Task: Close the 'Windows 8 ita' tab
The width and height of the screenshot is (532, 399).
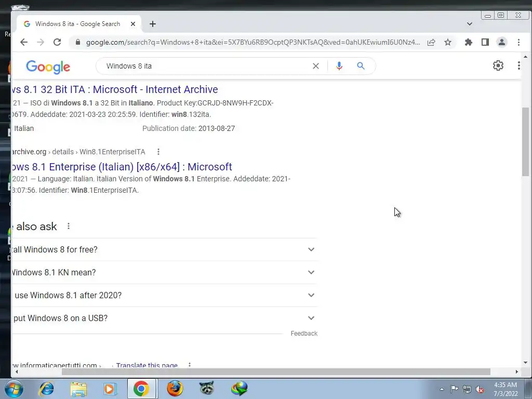Action: click(x=133, y=24)
